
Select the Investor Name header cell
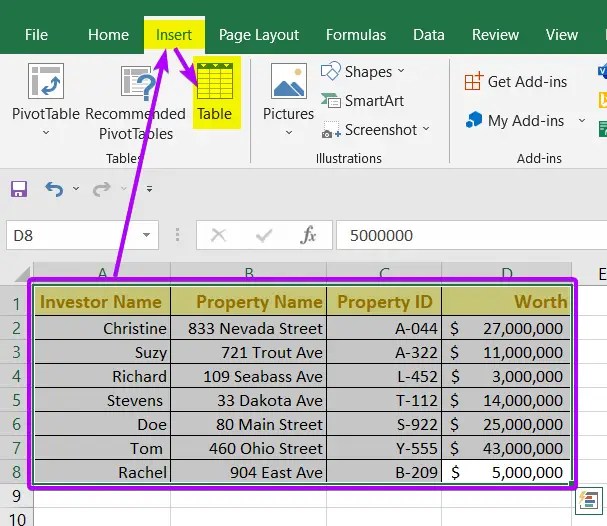tap(102, 301)
